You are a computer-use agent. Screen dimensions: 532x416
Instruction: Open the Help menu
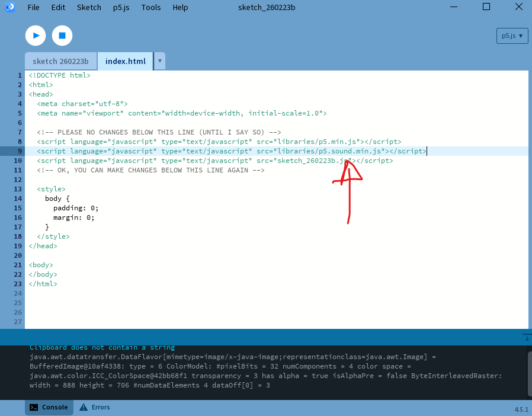tap(180, 8)
